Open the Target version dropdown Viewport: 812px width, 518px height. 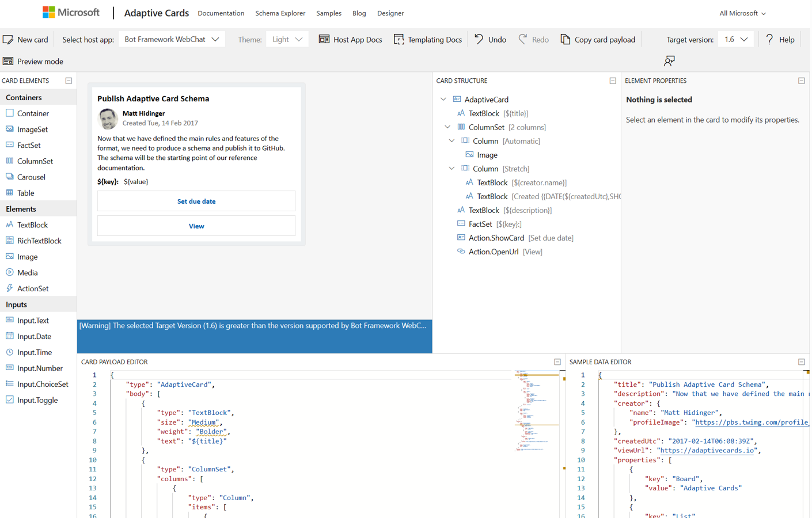[x=735, y=40]
